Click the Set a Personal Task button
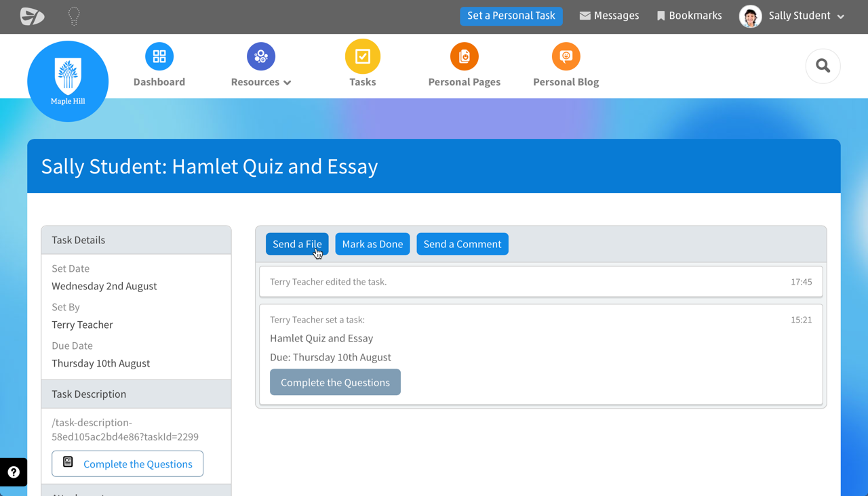 coord(511,16)
